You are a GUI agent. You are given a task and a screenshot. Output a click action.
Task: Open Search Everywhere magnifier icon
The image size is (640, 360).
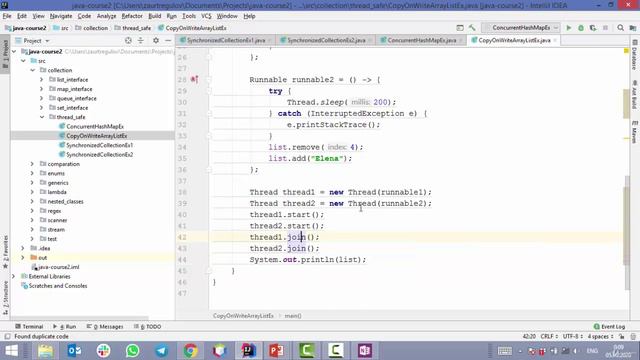(620, 28)
